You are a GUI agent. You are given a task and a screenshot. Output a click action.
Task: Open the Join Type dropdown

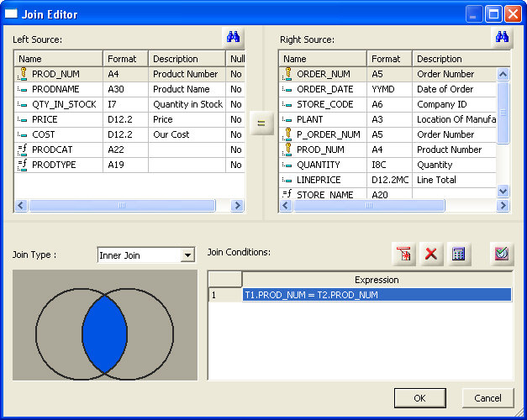(187, 255)
